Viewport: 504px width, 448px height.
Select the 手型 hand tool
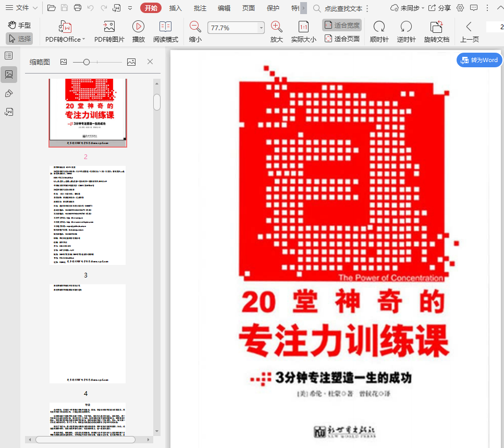click(x=19, y=25)
